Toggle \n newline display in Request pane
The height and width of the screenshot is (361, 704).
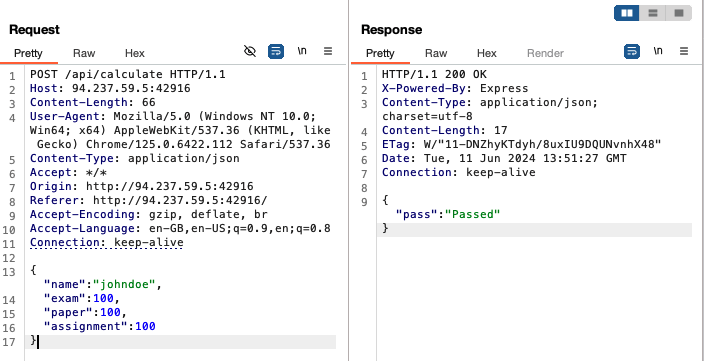302,51
